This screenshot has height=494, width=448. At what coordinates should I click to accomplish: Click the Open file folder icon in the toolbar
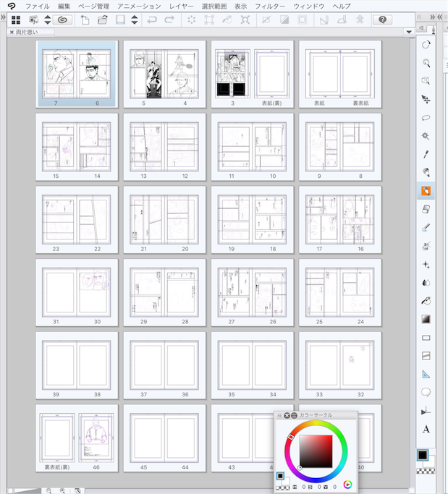[103, 20]
